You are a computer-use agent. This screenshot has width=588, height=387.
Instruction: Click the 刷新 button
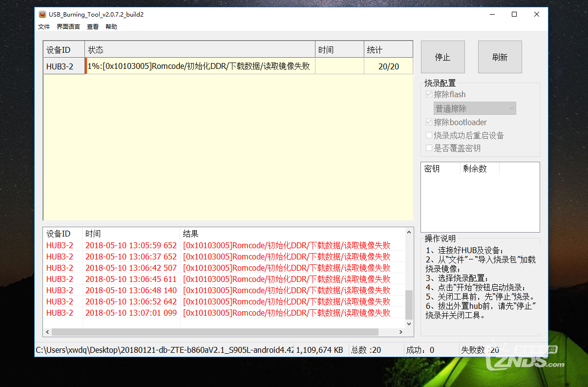click(x=500, y=57)
